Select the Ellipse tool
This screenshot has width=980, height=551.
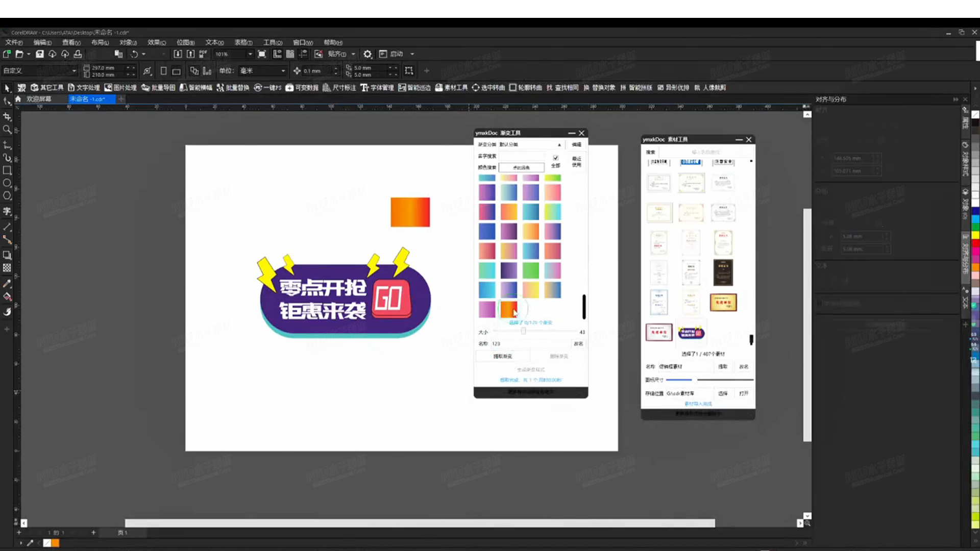pos(7,183)
